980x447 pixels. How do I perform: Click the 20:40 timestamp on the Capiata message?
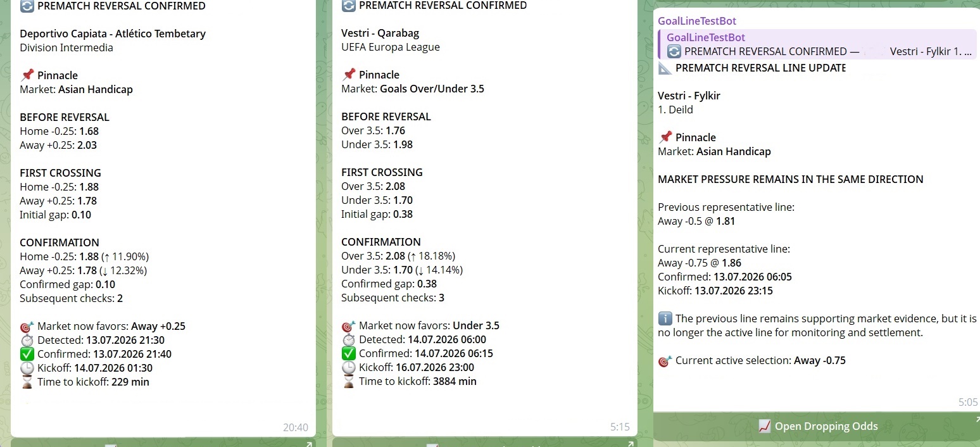296,427
